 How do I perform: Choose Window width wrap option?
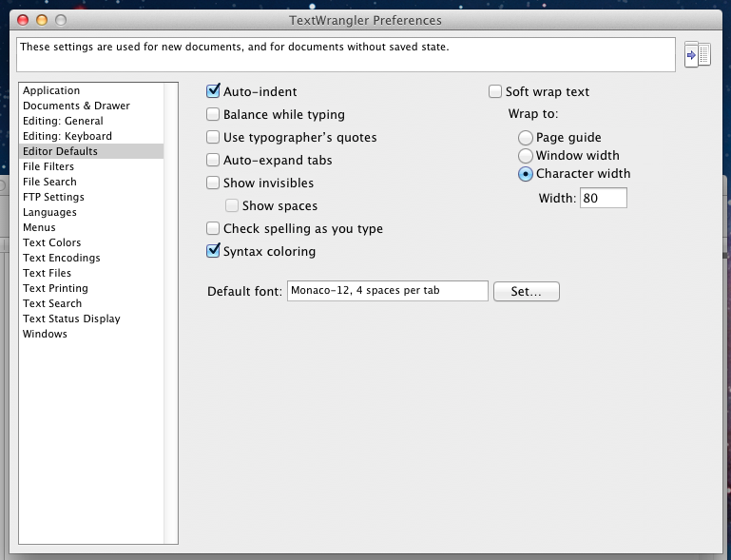pos(526,155)
